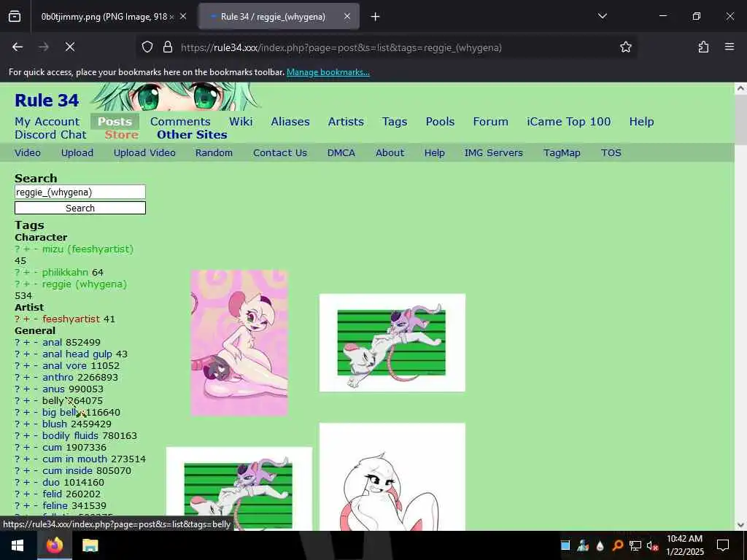The width and height of the screenshot is (747, 560).
Task: Click the Search button under the search box
Action: [x=80, y=208]
